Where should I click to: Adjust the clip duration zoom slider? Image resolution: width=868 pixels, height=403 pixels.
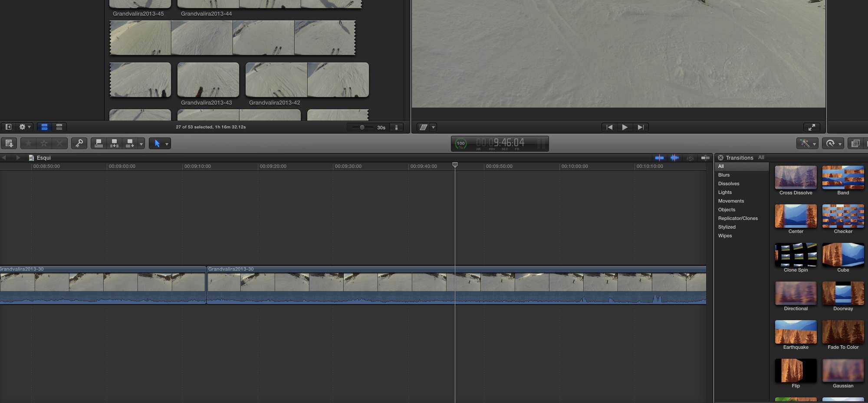[x=362, y=128]
